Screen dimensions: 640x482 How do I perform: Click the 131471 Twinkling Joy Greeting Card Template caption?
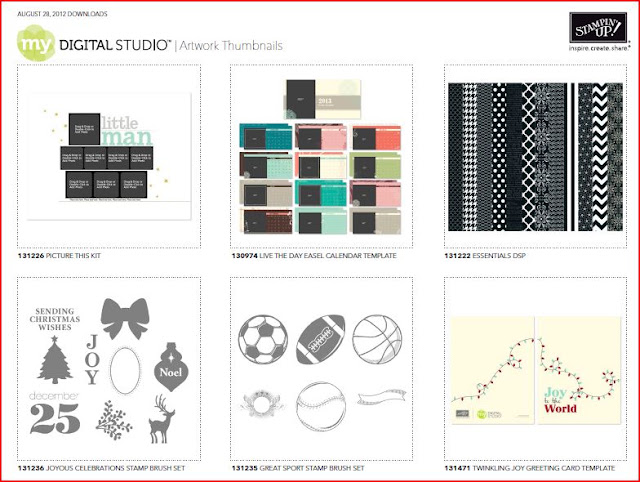[530, 468]
